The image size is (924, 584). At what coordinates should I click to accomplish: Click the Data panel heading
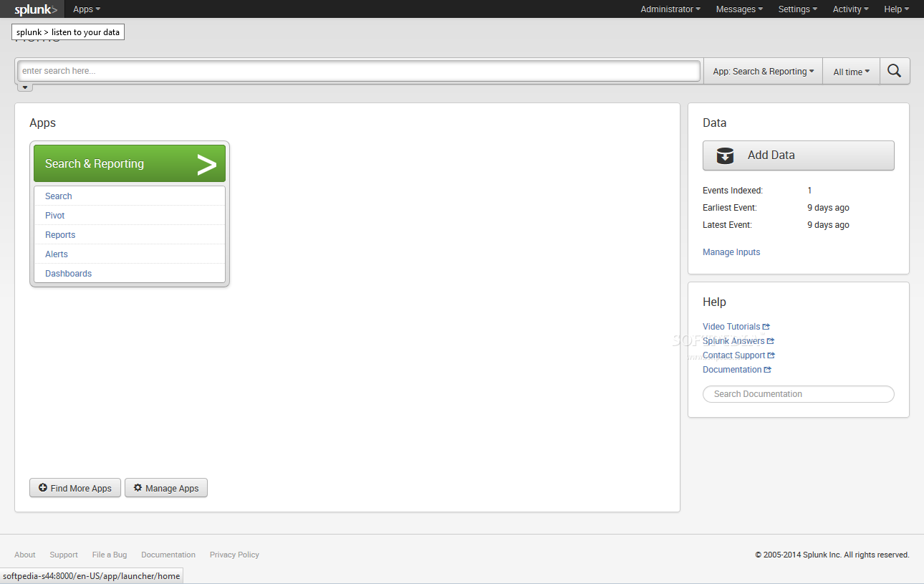point(715,123)
